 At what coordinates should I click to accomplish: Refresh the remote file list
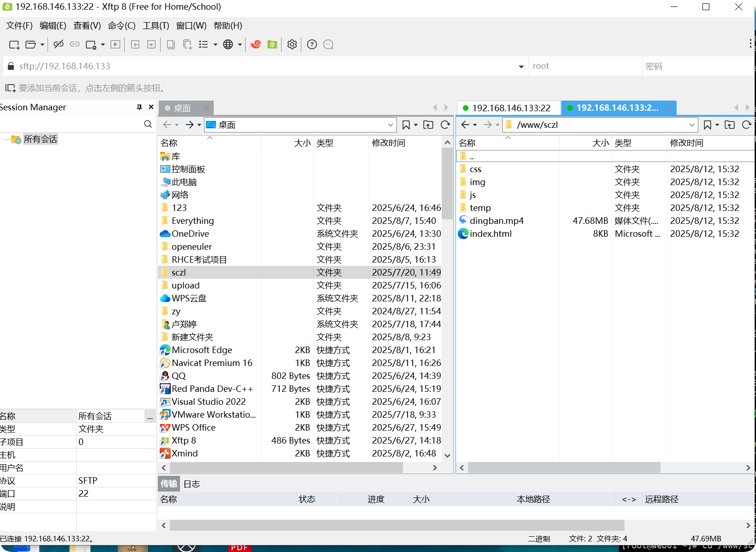click(x=747, y=125)
